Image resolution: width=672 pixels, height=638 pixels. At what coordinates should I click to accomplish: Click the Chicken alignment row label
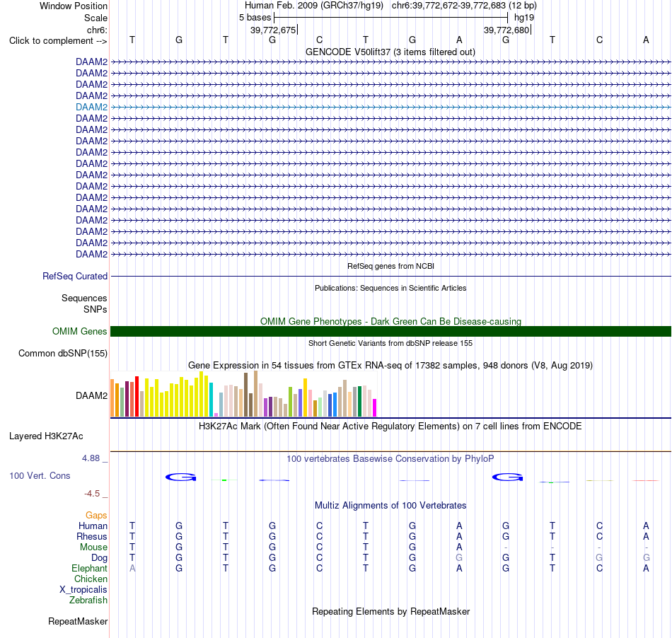click(x=91, y=579)
